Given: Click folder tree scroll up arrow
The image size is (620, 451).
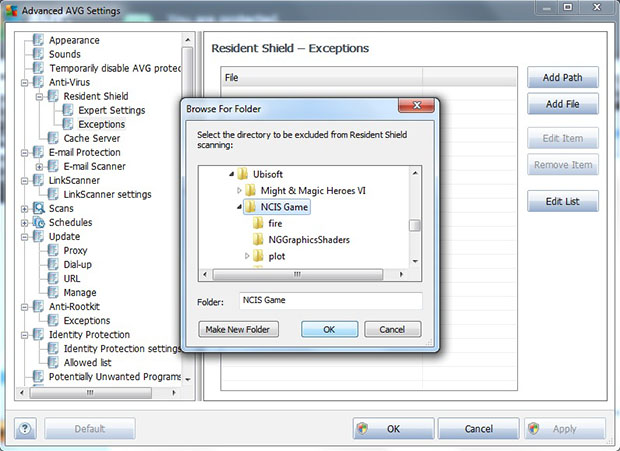Looking at the screenshot, I should coord(415,173).
